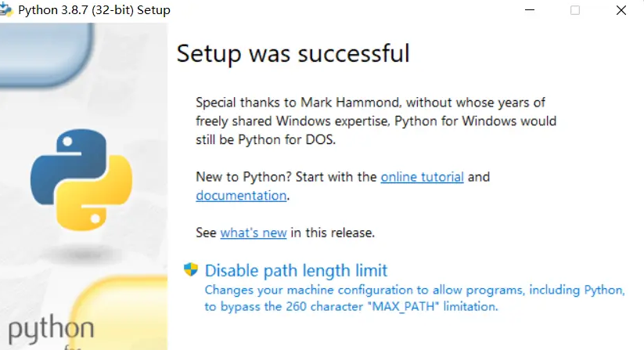The height and width of the screenshot is (350, 644).
Task: Click the 'in this release' text
Action: coord(333,233)
